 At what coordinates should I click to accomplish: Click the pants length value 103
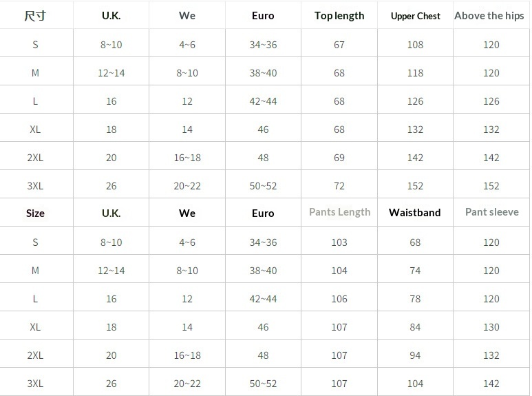click(x=339, y=242)
